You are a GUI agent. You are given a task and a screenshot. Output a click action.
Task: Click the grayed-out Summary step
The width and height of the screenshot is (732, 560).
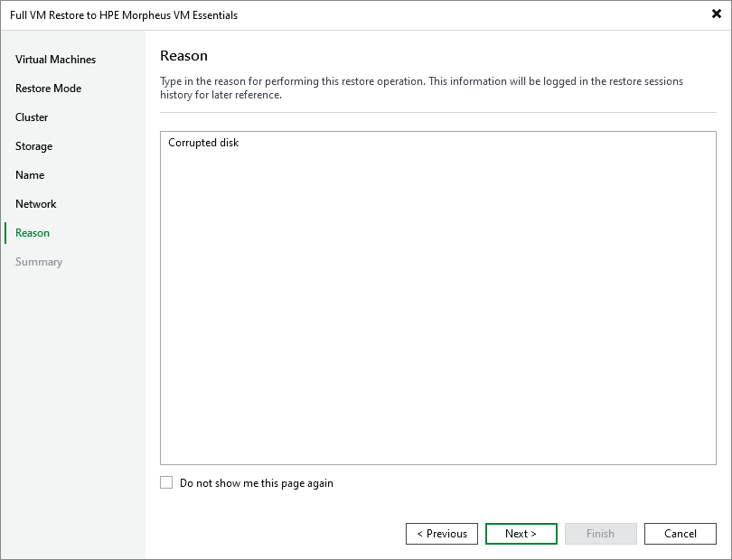[x=39, y=262]
